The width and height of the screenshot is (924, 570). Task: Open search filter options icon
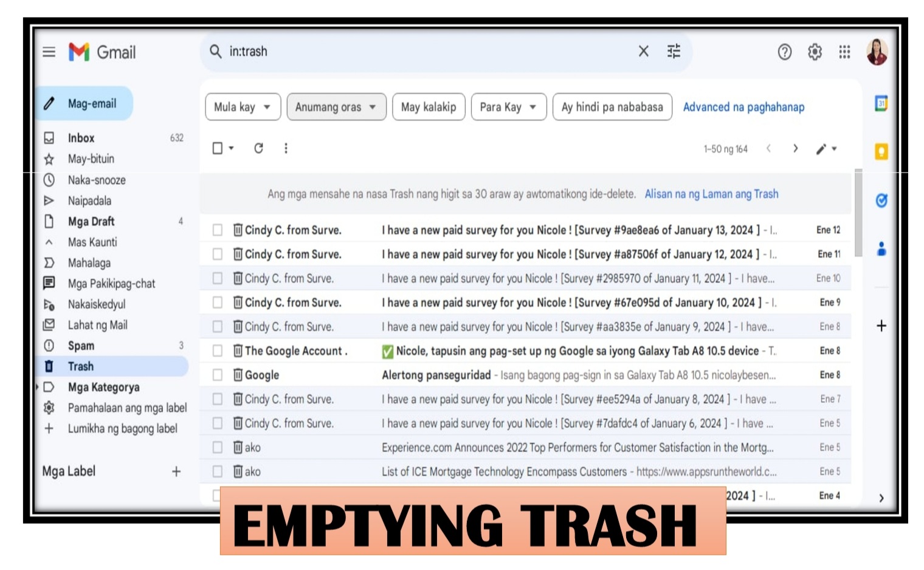(674, 52)
